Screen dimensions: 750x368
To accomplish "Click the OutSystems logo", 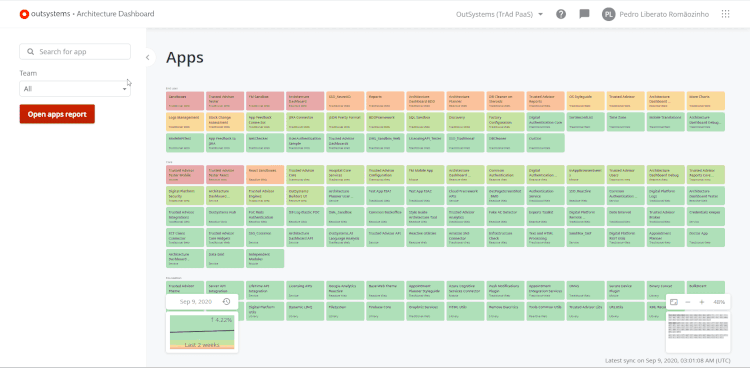I will tap(24, 14).
